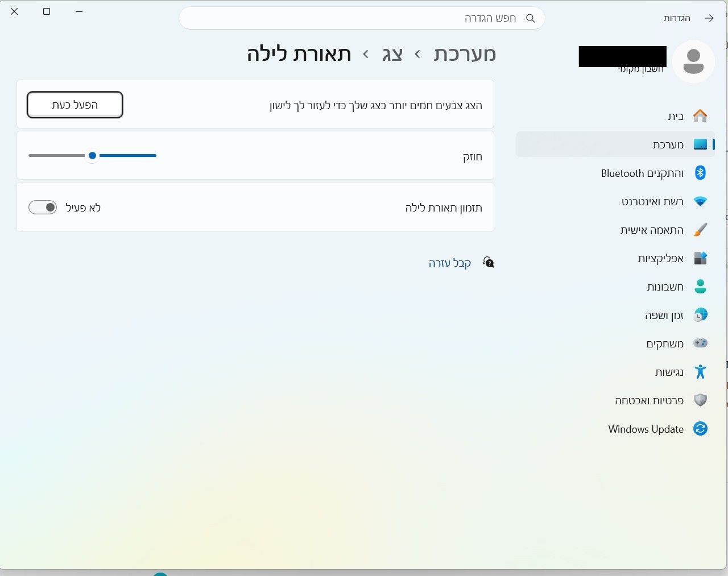This screenshot has height=576, width=728.
Task: Focus the settings search field
Action: 362,18
